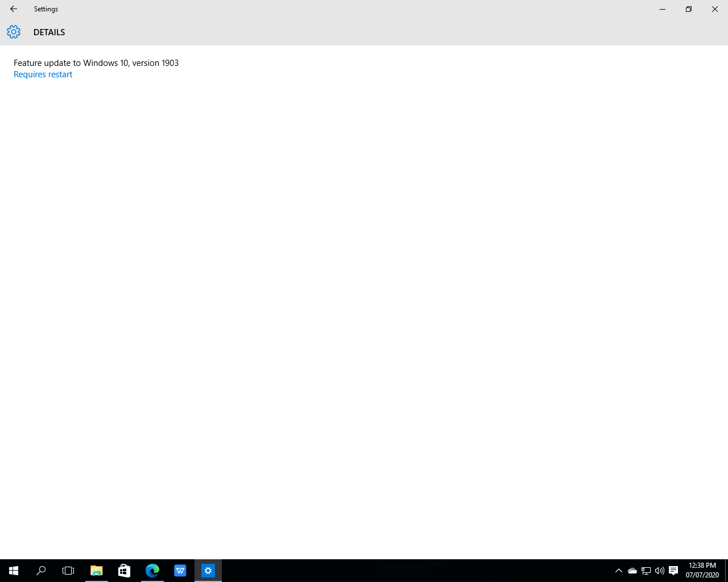The width and height of the screenshot is (728, 582).
Task: Open the Requires restart link
Action: tap(43, 74)
